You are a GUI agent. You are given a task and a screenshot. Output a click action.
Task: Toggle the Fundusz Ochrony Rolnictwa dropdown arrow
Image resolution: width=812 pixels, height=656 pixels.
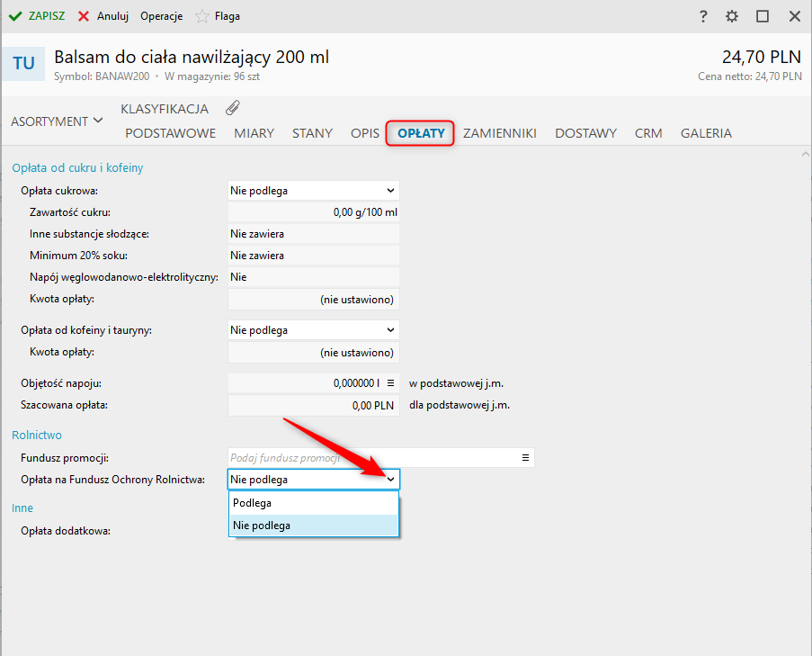click(390, 480)
